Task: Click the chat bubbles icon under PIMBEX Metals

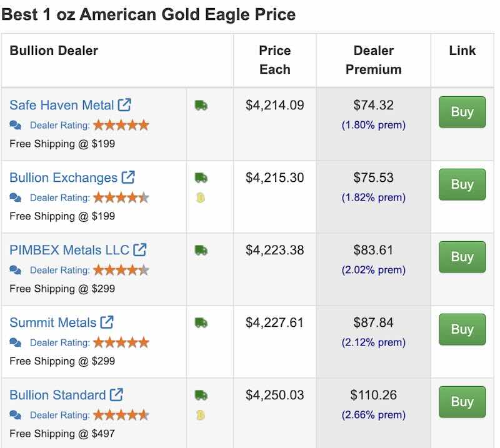Action: click(16, 270)
